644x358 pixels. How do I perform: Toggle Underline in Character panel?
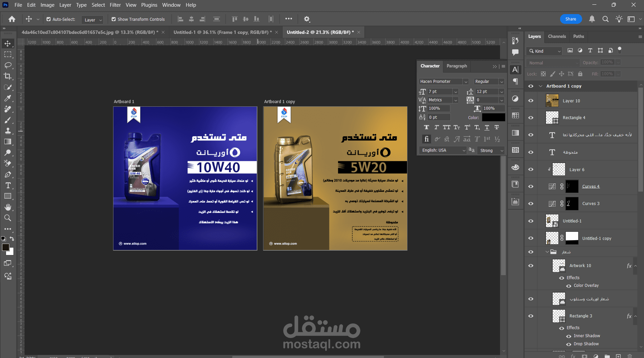[487, 127]
